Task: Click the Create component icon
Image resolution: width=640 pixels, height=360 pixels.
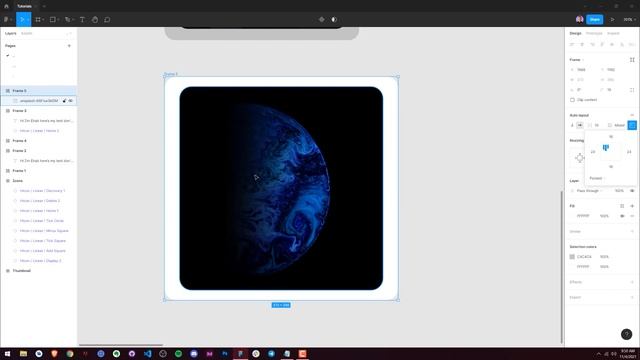Action: point(322,19)
